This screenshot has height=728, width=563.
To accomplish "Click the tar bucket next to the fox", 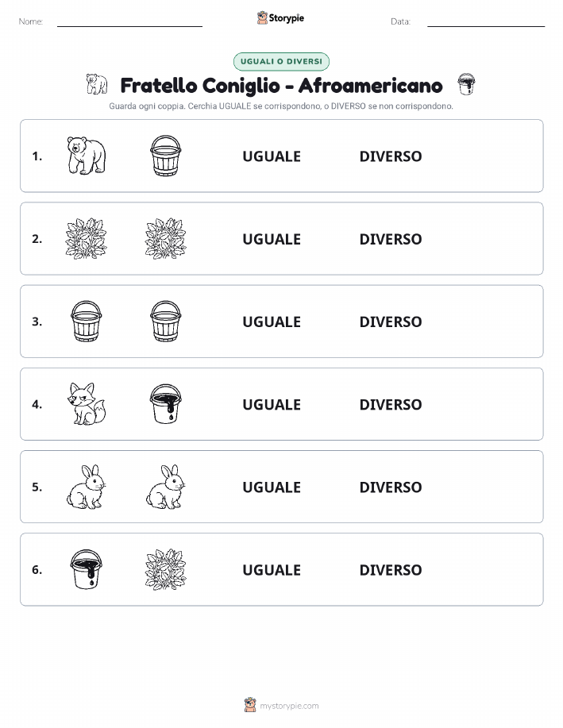I will (166, 404).
